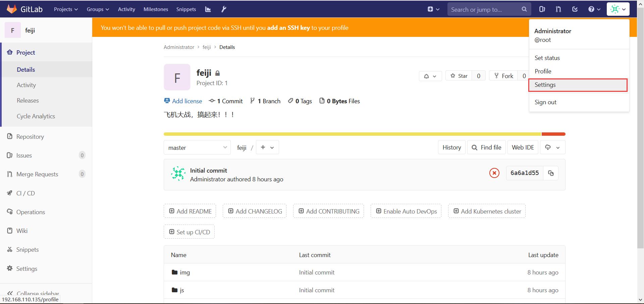Click the History button

[452, 147]
